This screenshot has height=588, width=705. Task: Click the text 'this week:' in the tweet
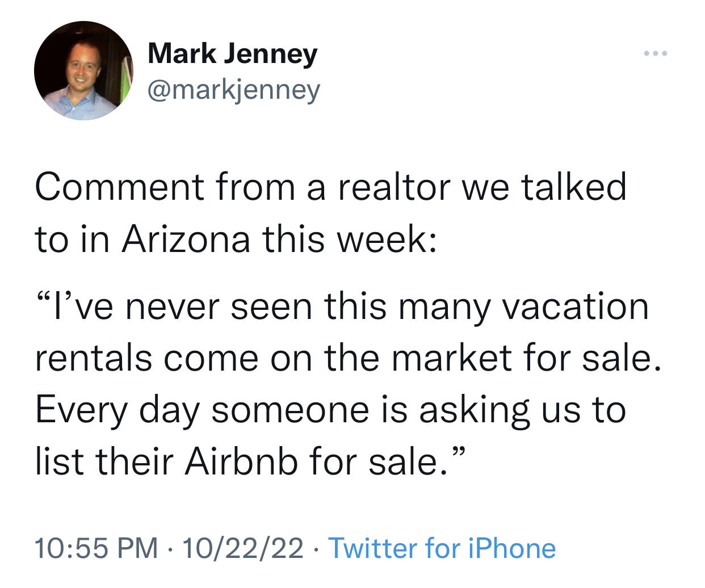pyautogui.click(x=350, y=239)
